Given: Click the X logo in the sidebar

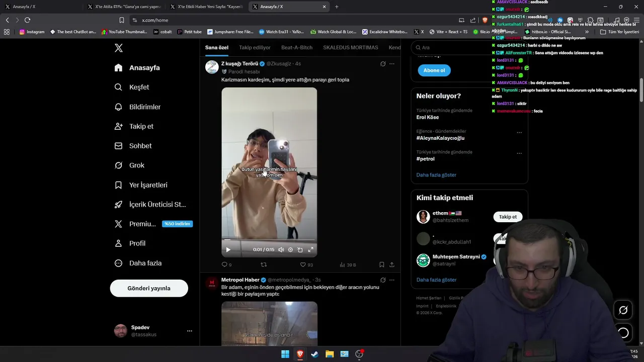Looking at the screenshot, I should (118, 48).
